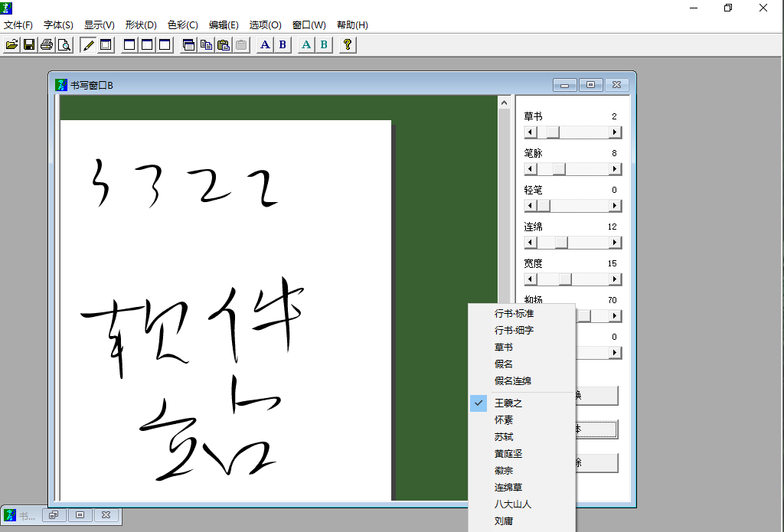Open the 字体(S) menu
The image size is (784, 532).
[x=58, y=25]
